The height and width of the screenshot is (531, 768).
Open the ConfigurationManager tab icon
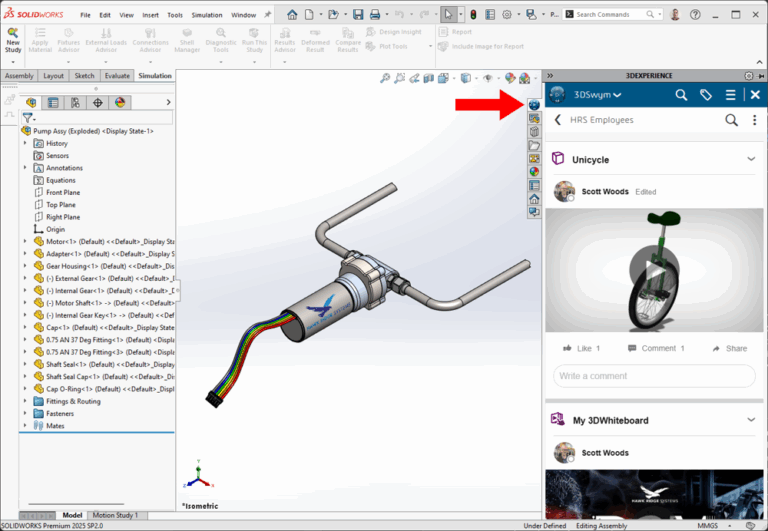pyautogui.click(x=75, y=102)
